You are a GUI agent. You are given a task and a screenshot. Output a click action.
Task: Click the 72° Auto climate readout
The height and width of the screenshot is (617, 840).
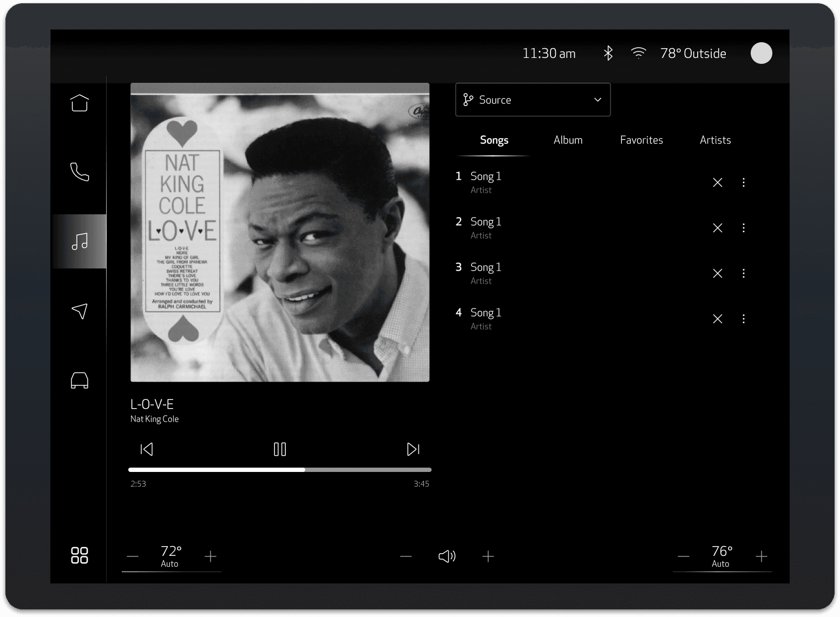click(171, 556)
